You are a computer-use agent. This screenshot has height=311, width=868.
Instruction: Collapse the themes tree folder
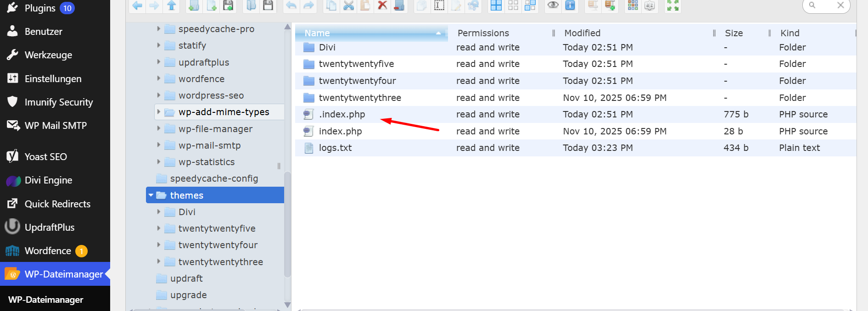[151, 195]
